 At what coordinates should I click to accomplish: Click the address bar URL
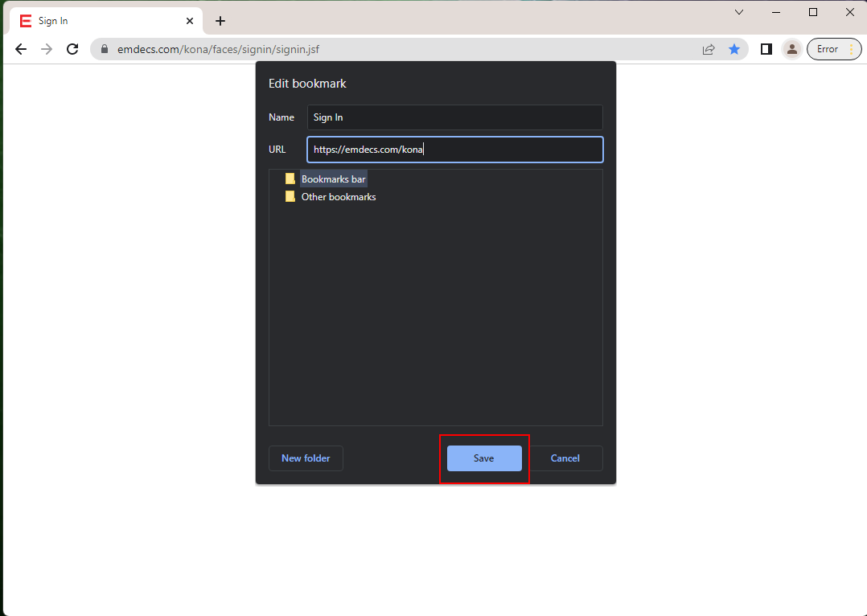[x=219, y=49]
